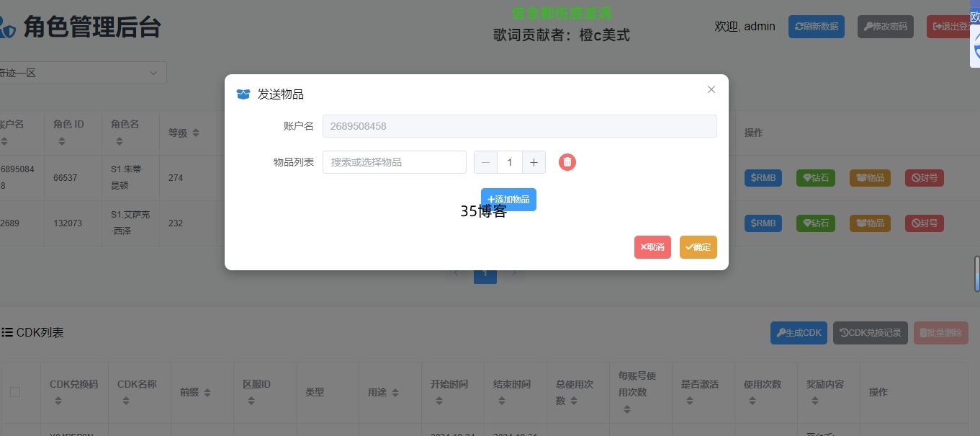Click the green 钻石 diamond icon button
Viewport: 980px width, 436px height.
coord(816,178)
